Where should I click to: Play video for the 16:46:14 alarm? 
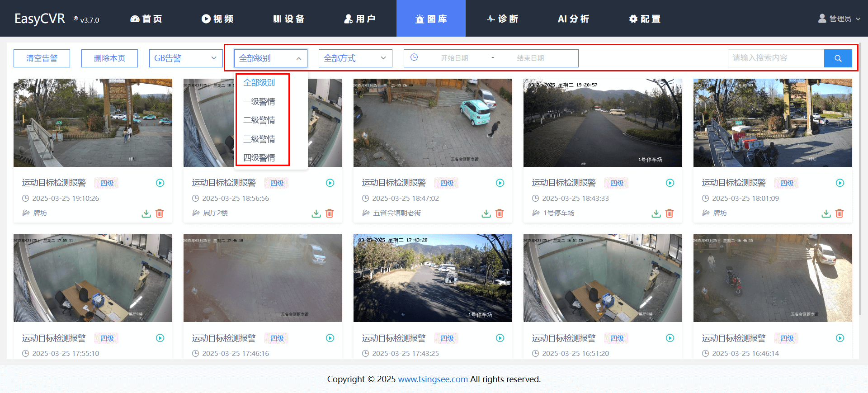click(840, 338)
